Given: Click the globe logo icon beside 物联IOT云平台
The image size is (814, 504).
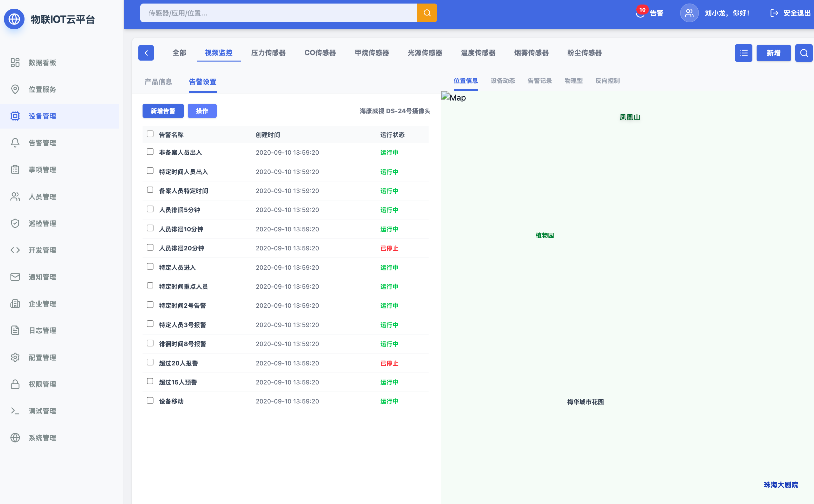Looking at the screenshot, I should click(14, 19).
